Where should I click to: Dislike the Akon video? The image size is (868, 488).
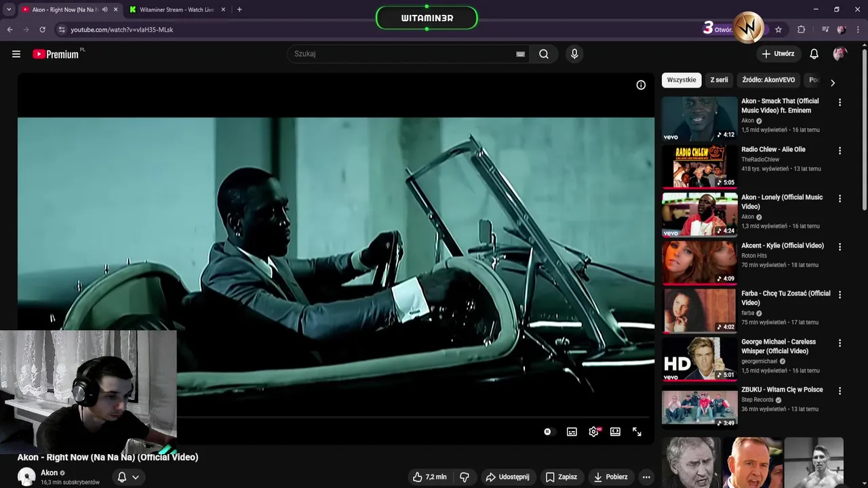point(465,477)
